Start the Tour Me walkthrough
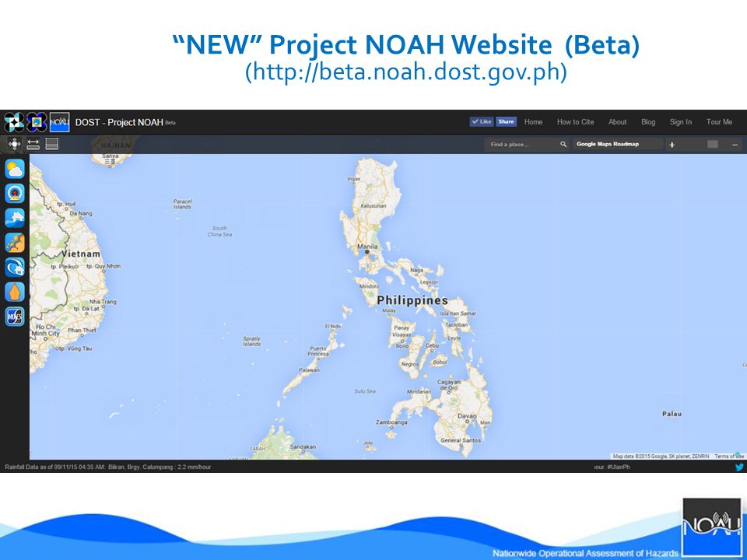Viewport: 747px width, 560px height. (719, 122)
